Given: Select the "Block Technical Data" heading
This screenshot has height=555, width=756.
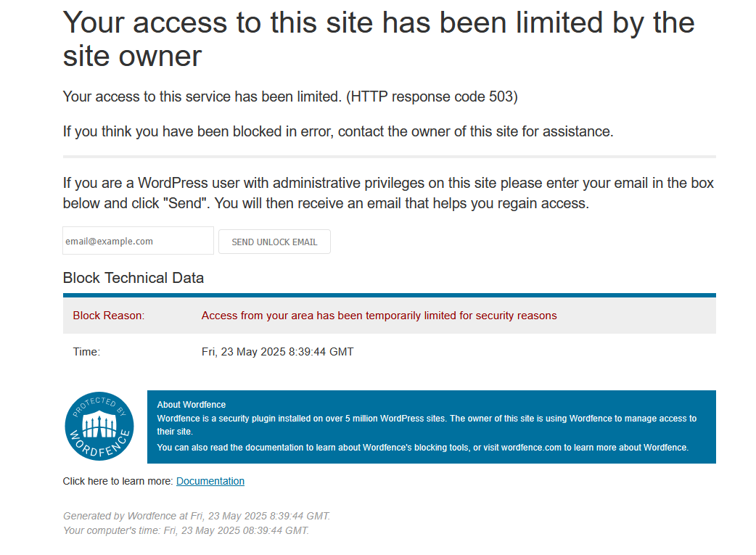Looking at the screenshot, I should pyautogui.click(x=133, y=278).
